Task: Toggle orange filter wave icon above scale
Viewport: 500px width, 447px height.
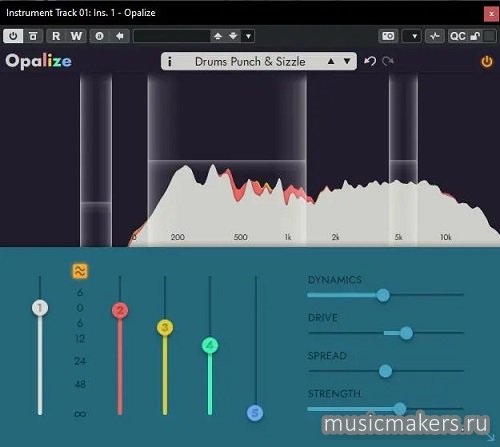Action: coord(80,271)
